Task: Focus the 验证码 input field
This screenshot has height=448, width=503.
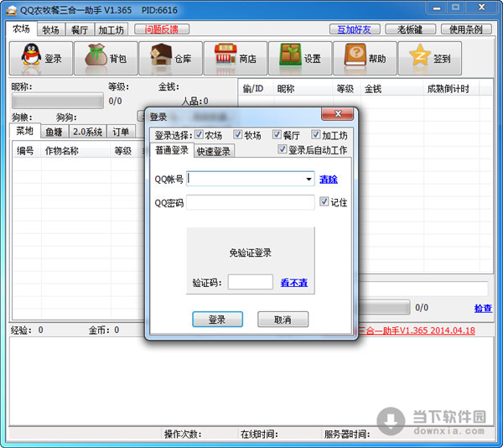Action: (250, 282)
